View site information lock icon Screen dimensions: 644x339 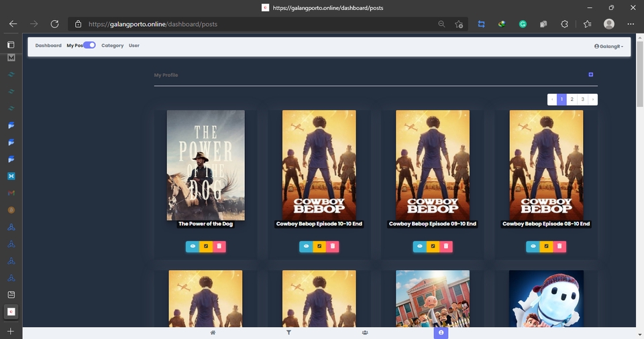tap(78, 24)
